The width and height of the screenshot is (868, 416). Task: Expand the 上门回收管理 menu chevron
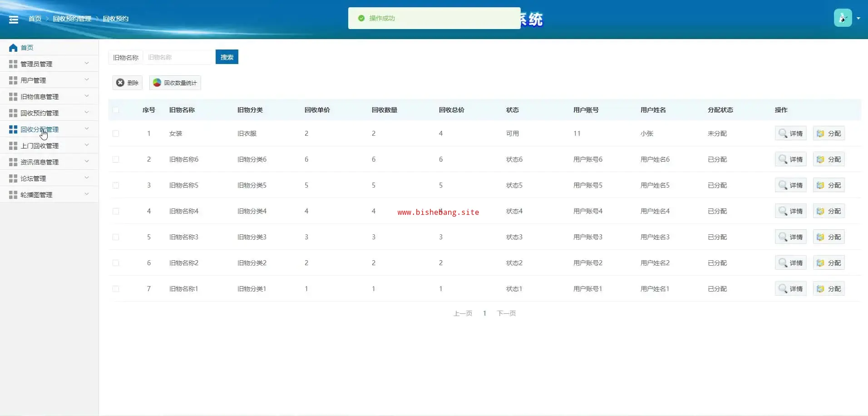coord(87,145)
